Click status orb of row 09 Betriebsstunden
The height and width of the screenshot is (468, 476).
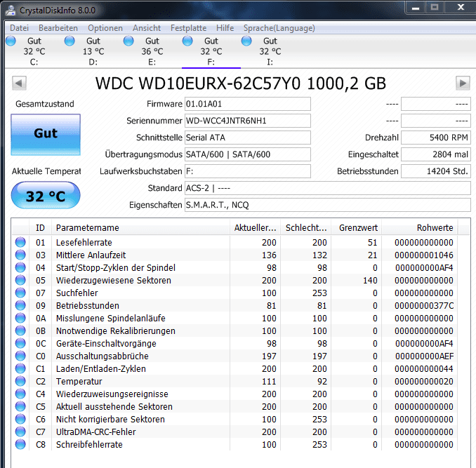coord(20,305)
